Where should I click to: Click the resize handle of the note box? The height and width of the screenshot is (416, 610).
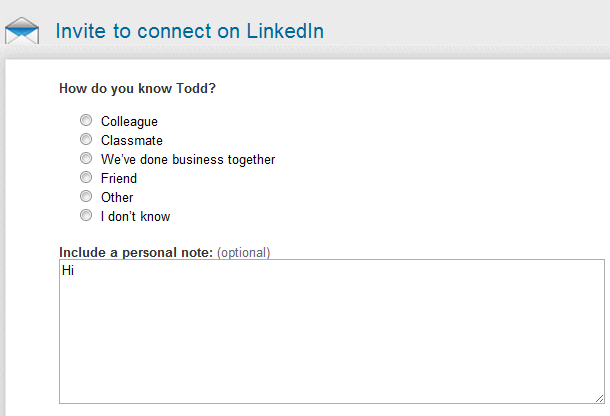point(597,397)
